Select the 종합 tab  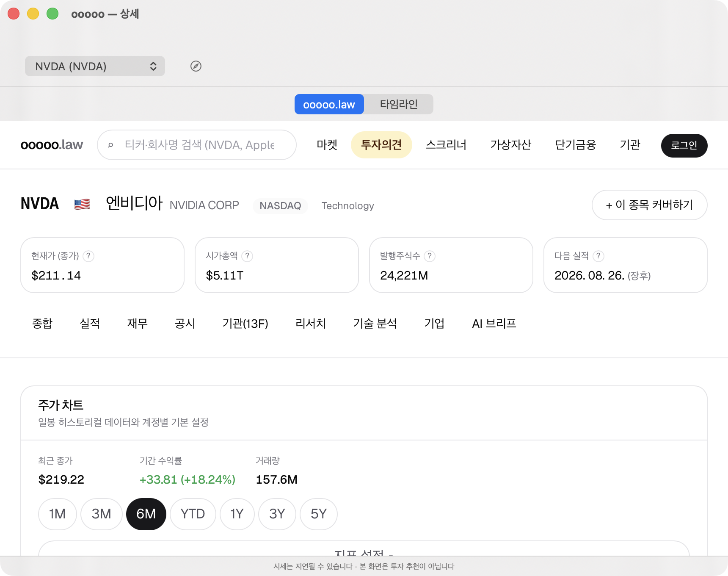coord(42,324)
